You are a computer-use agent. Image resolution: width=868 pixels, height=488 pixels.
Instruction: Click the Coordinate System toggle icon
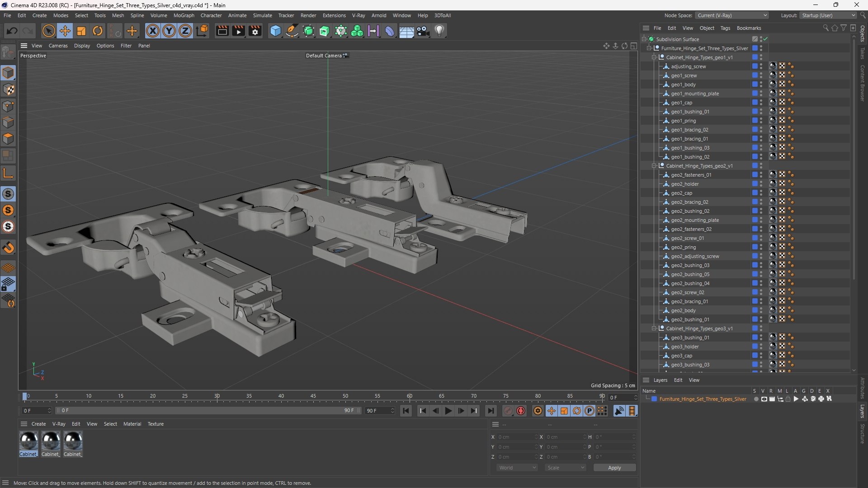(x=202, y=31)
